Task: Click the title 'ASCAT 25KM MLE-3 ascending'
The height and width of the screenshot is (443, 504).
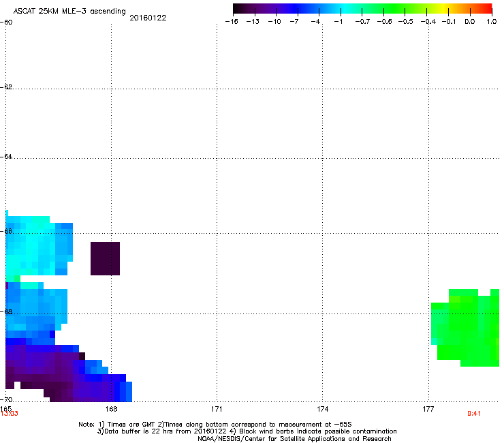Action: point(69,12)
